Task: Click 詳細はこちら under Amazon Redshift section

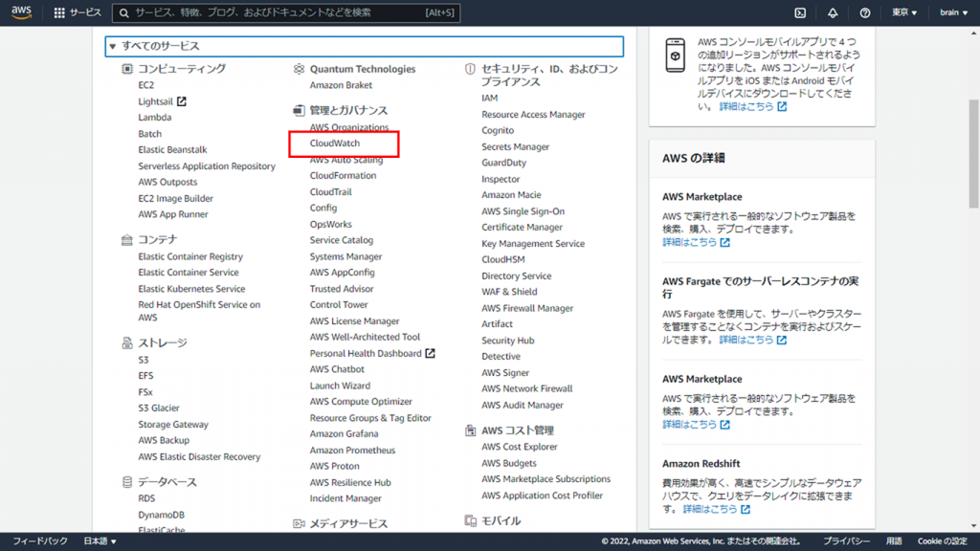Action: [716, 509]
